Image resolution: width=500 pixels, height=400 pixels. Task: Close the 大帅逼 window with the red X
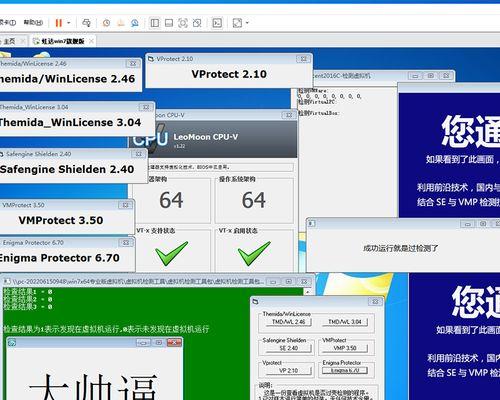point(174,342)
